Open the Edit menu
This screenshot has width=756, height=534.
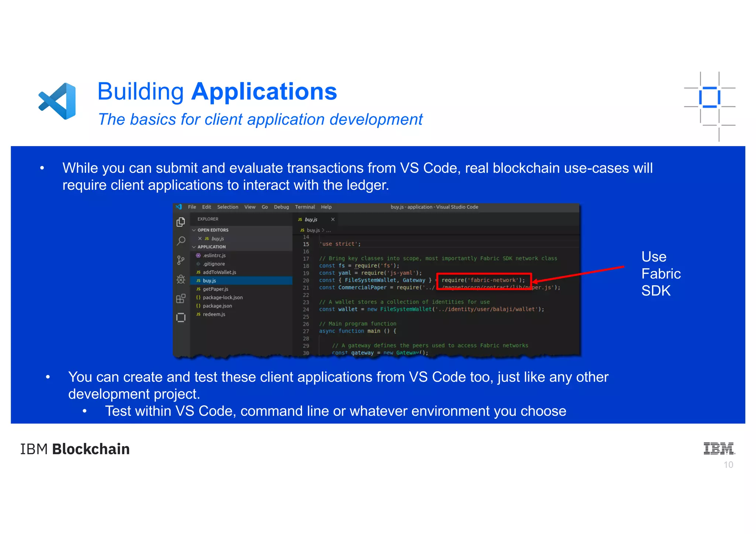click(x=206, y=207)
